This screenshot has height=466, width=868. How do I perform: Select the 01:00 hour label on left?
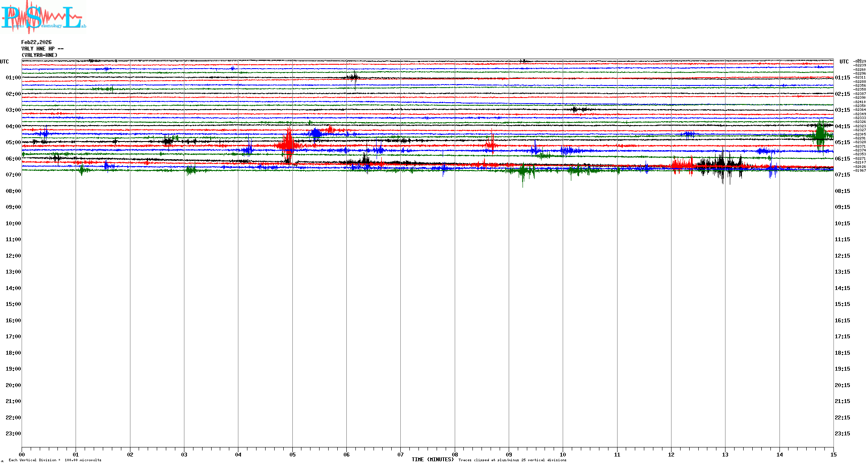coord(13,78)
